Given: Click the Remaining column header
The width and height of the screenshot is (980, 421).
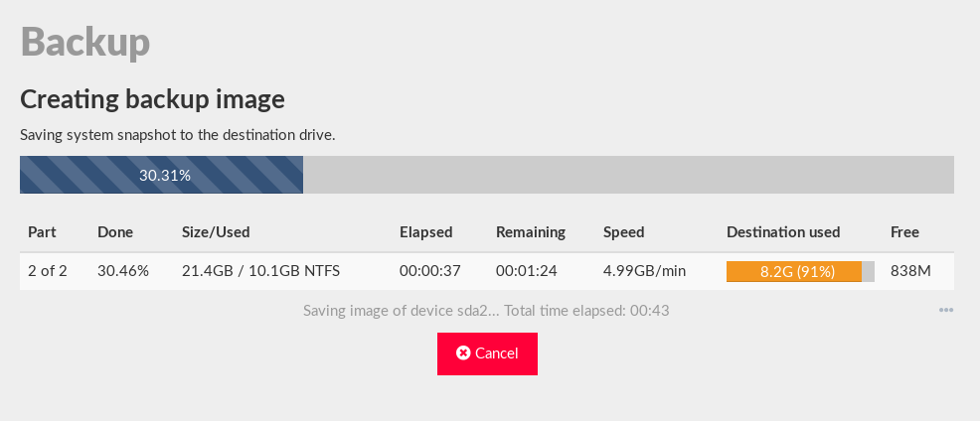Looking at the screenshot, I should coord(531,232).
